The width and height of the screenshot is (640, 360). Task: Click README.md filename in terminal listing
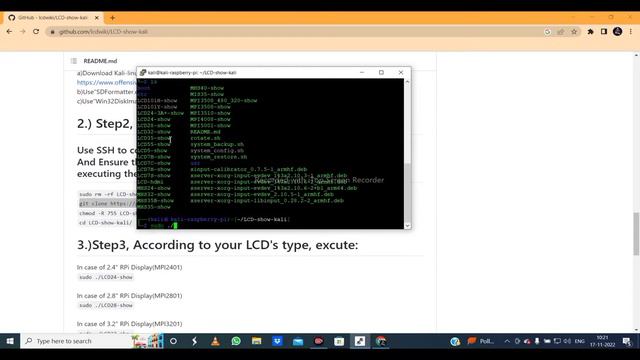(x=205, y=132)
